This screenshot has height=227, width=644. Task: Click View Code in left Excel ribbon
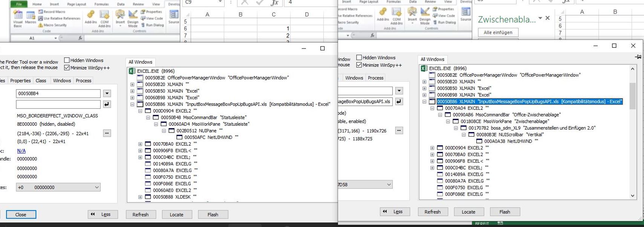point(152,18)
